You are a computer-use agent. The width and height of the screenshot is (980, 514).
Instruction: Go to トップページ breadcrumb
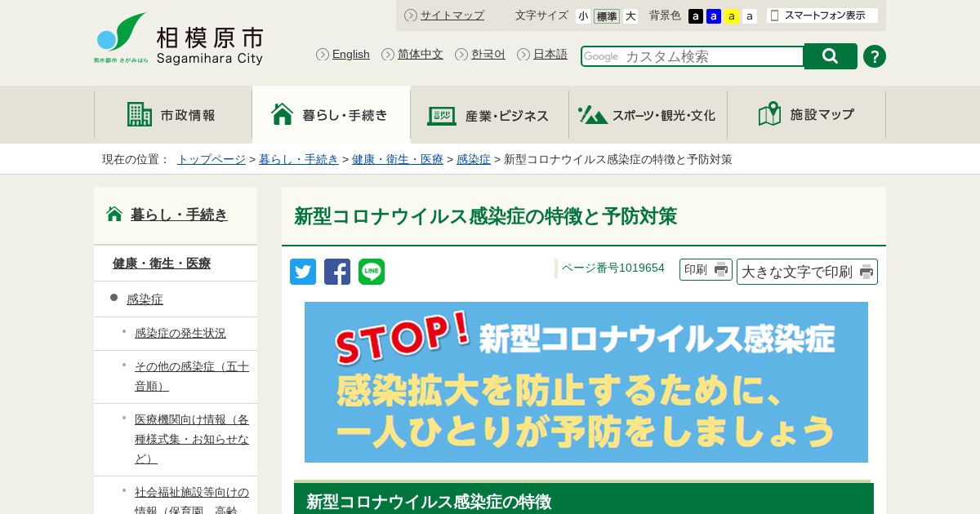tap(212, 159)
